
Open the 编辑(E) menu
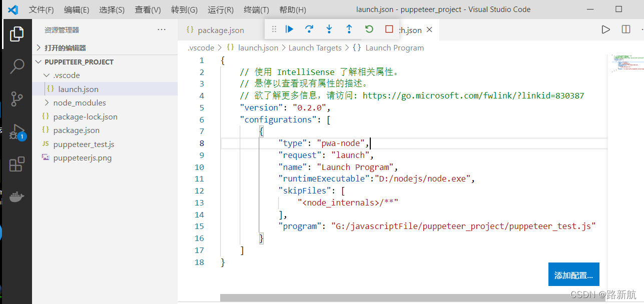click(x=77, y=9)
